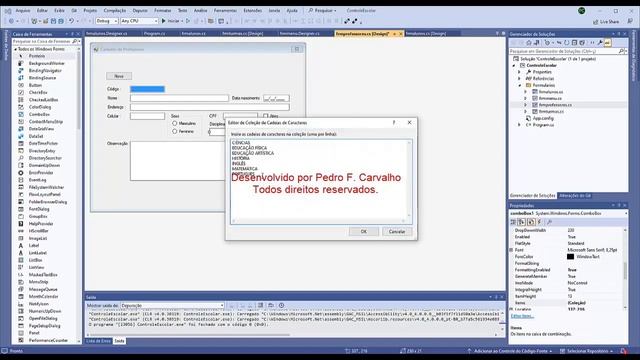The width and height of the screenshot is (640, 360).
Task: Select the ErrorProvider control in Toolbox
Action: click(x=41, y=173)
